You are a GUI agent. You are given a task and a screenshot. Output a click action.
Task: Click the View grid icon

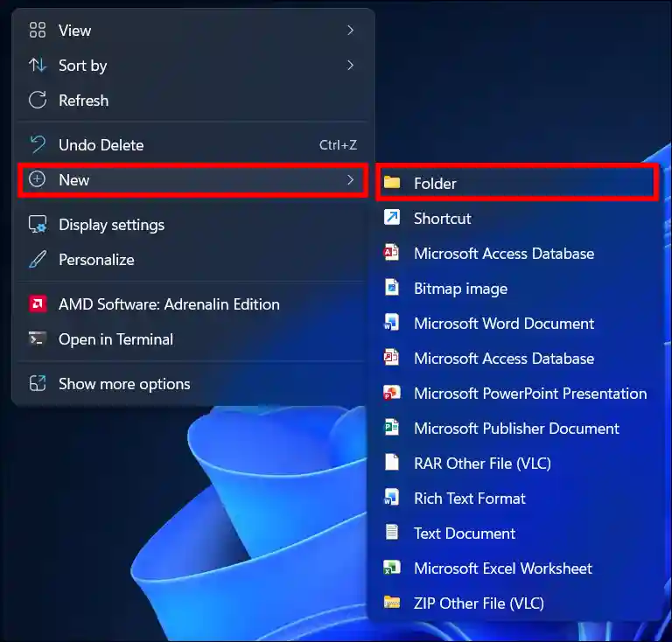click(38, 31)
